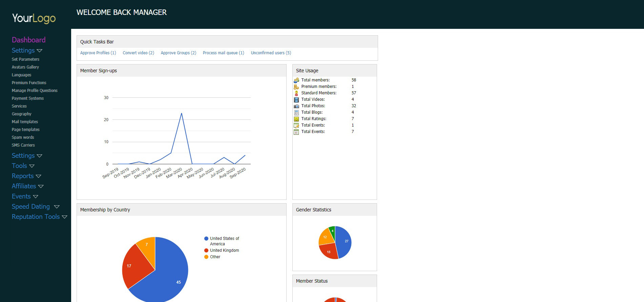The image size is (644, 302).
Task: View Unconfirmed users (5)
Action: point(271,53)
